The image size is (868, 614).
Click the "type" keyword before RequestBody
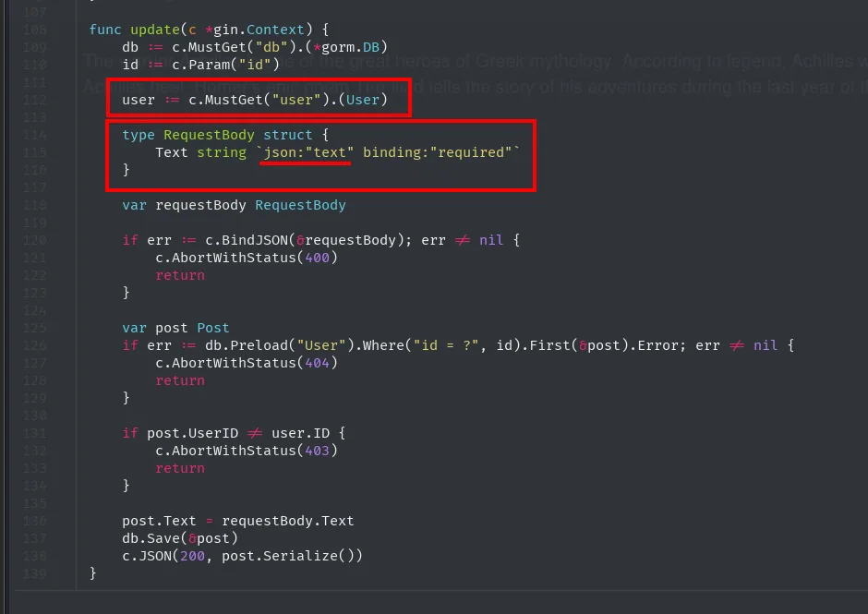[139, 135]
